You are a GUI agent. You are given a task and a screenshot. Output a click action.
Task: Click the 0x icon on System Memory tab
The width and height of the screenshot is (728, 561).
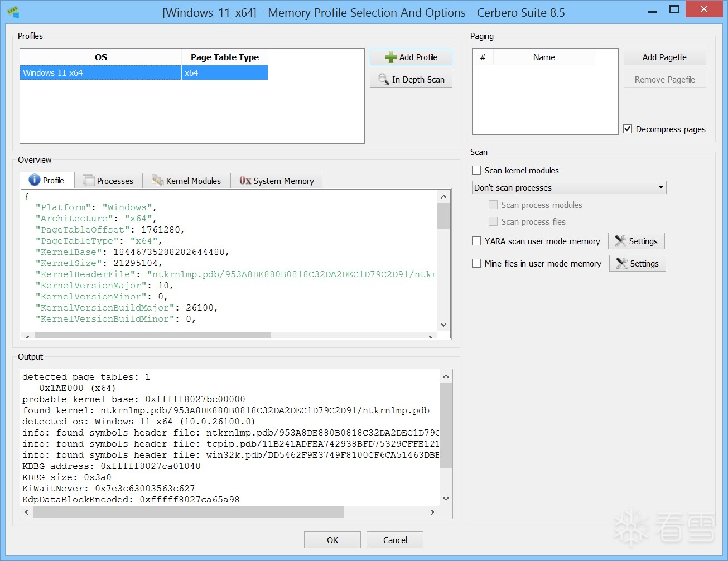pyautogui.click(x=245, y=181)
